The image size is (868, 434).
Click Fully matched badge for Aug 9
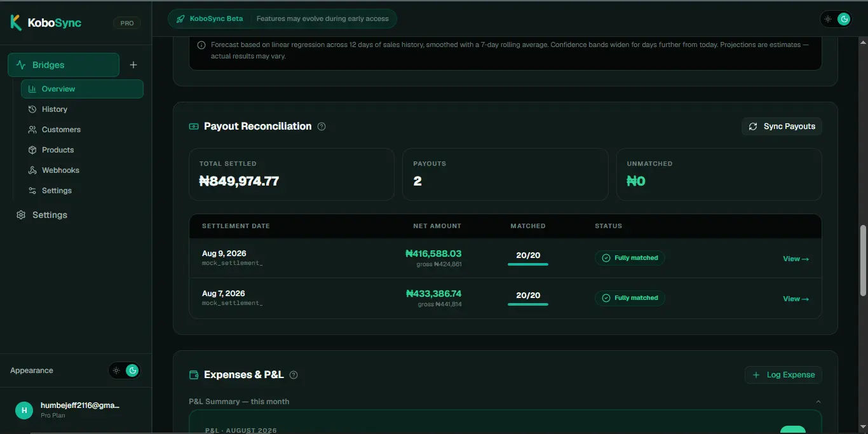[x=630, y=258]
